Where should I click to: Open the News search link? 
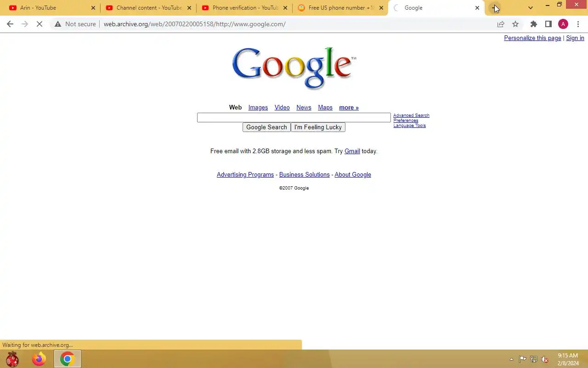(304, 107)
